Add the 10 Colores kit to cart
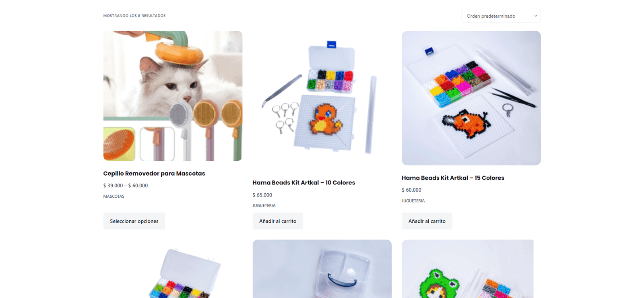Image resolution: width=644 pixels, height=298 pixels. (278, 221)
